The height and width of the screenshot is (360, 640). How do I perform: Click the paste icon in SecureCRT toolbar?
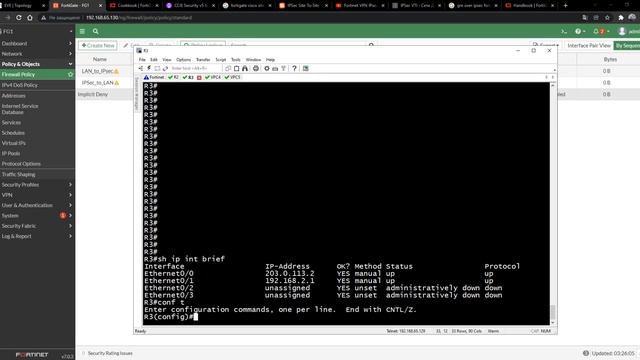(x=236, y=68)
